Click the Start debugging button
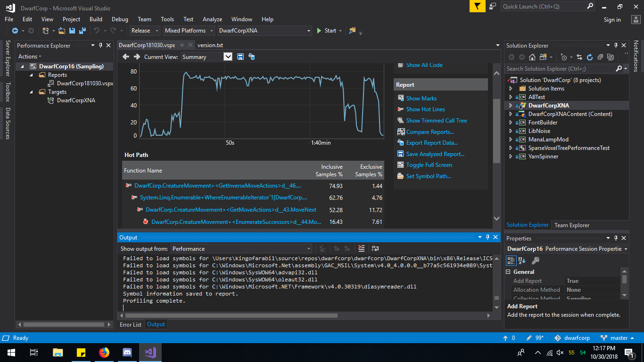The image size is (644, 362). click(327, 31)
